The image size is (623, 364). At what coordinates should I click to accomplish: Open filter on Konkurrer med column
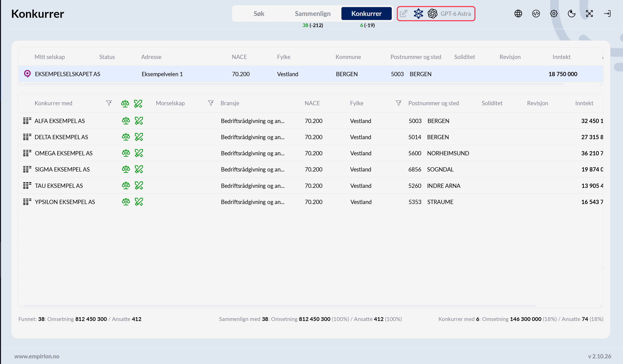[109, 103]
